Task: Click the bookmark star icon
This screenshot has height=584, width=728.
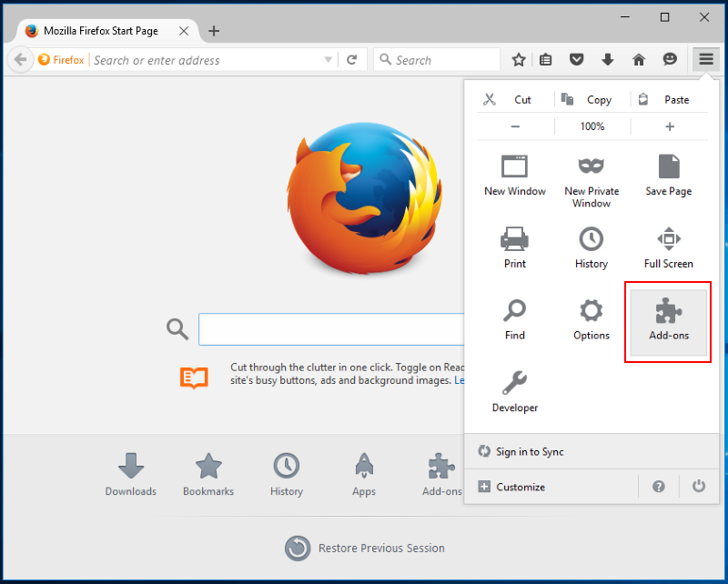Action: [519, 60]
